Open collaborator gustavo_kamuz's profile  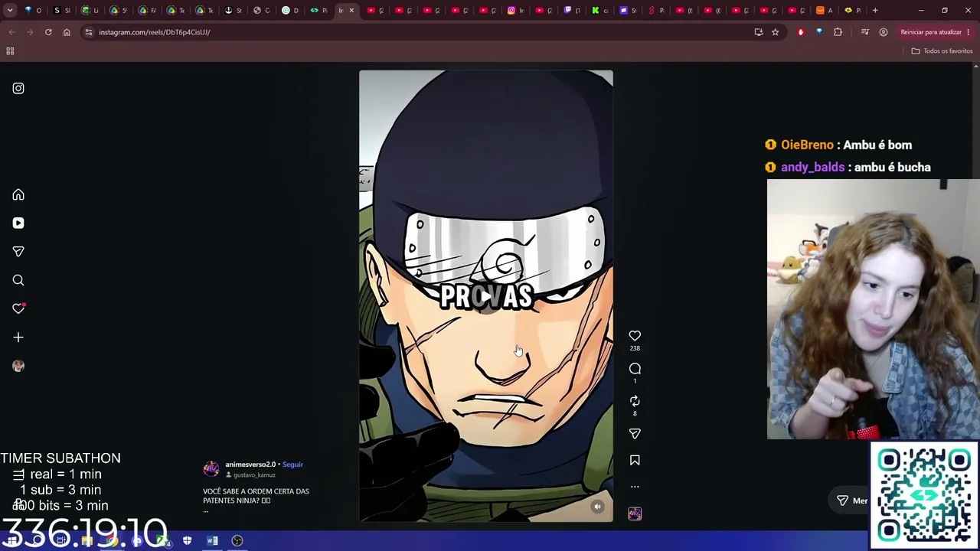pyautogui.click(x=254, y=475)
